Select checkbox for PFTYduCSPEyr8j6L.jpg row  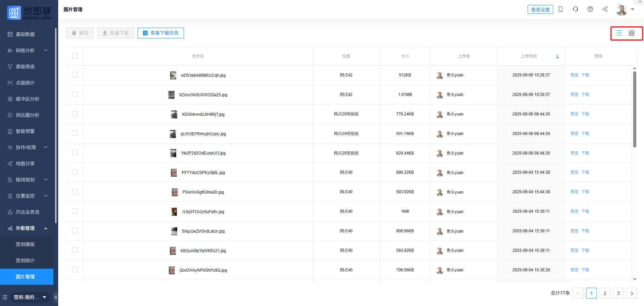(75, 172)
